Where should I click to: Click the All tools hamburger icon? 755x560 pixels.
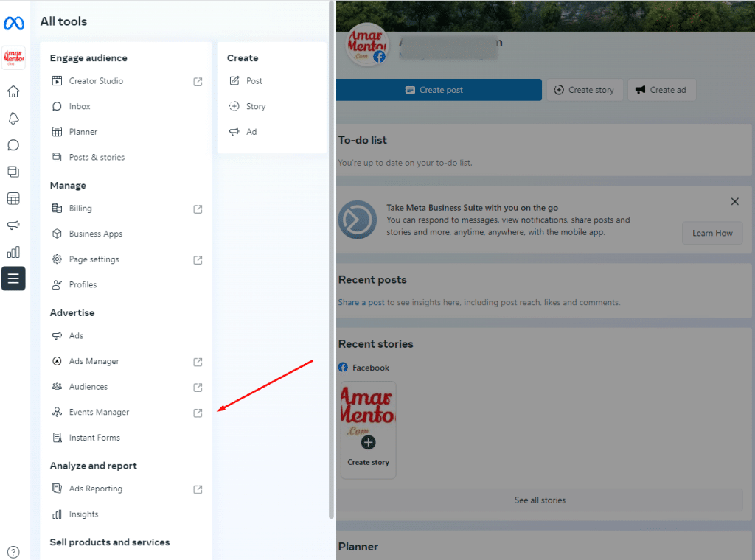click(13, 279)
